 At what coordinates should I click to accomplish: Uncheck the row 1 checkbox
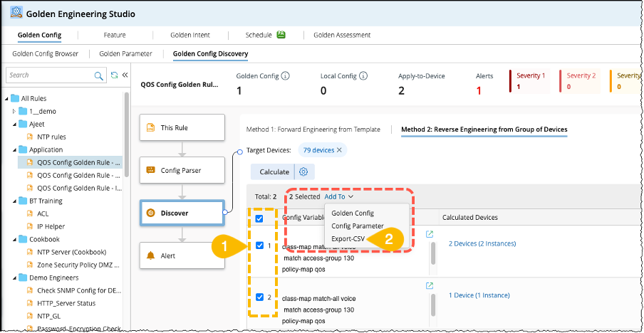[x=259, y=245]
